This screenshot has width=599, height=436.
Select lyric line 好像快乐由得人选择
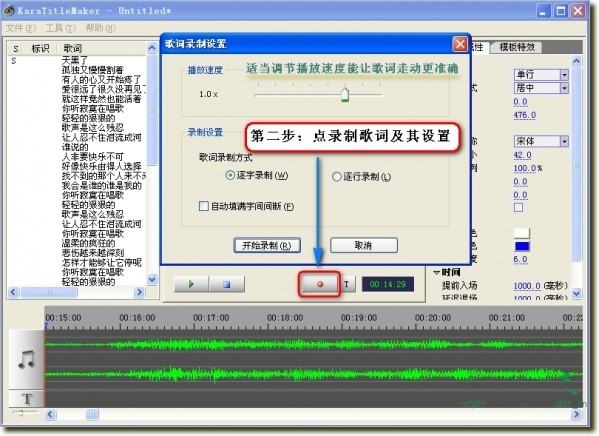click(102, 166)
